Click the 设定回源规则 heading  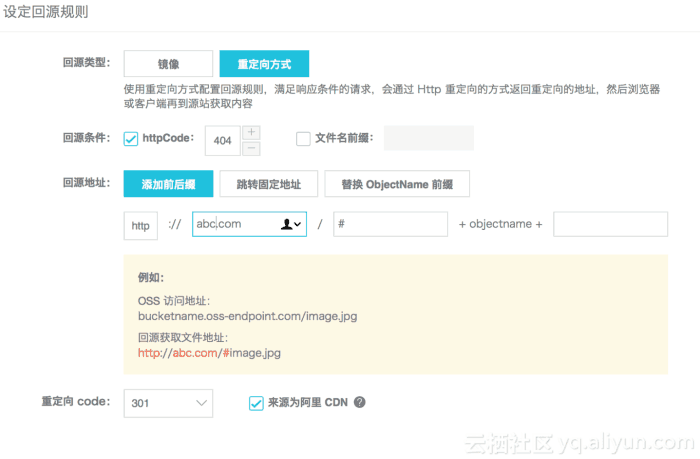(x=46, y=12)
